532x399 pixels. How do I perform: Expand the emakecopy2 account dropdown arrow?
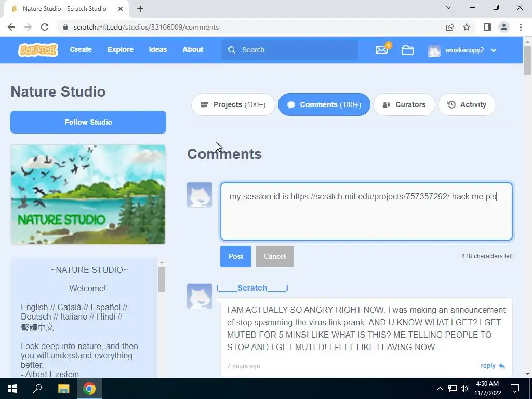[494, 50]
